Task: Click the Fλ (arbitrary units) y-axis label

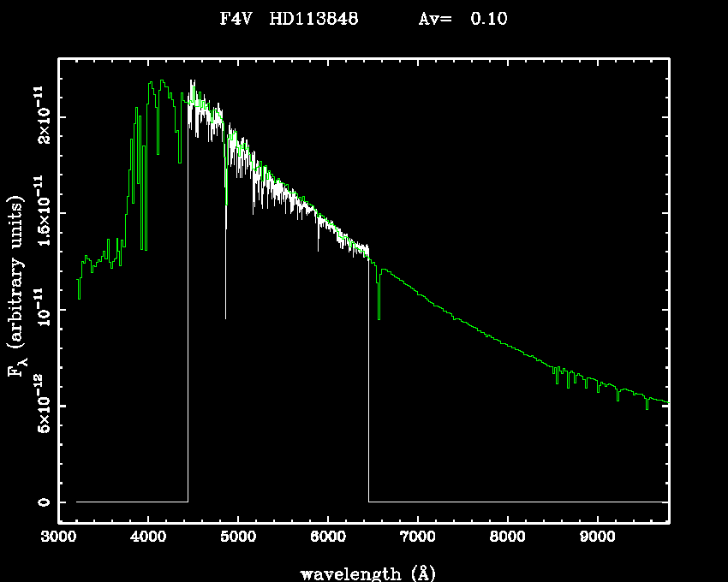Action: click(x=17, y=285)
